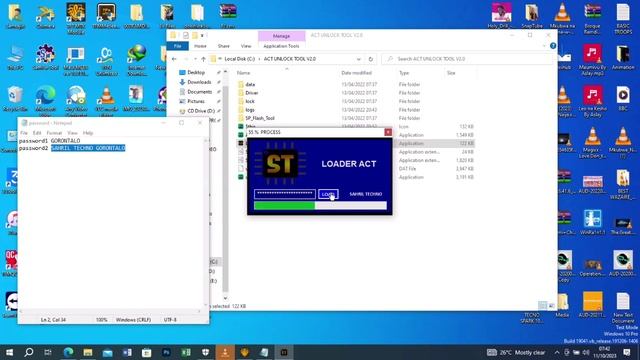The width and height of the screenshot is (640, 360).
Task: Open File Explorer from the taskbar
Action: 88,352
